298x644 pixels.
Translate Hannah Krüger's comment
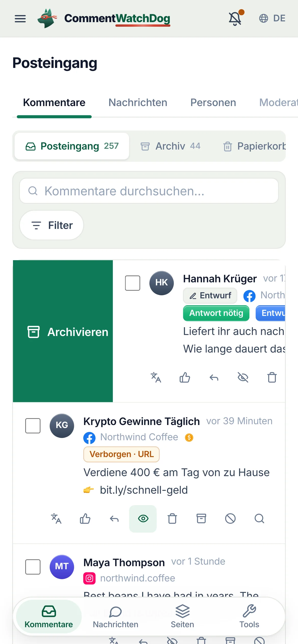[156, 377]
